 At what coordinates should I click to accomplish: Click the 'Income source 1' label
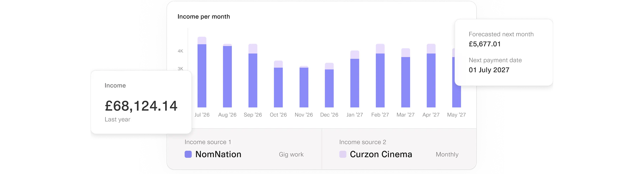click(x=208, y=142)
